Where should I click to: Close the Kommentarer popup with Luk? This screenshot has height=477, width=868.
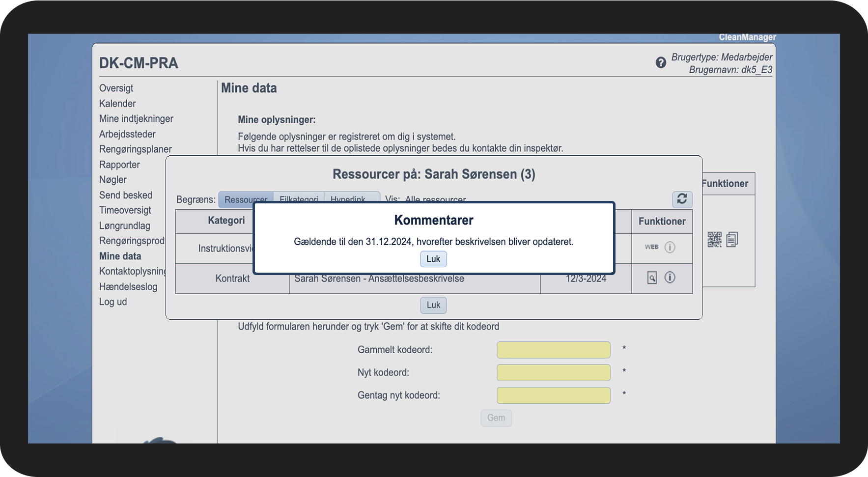(433, 259)
